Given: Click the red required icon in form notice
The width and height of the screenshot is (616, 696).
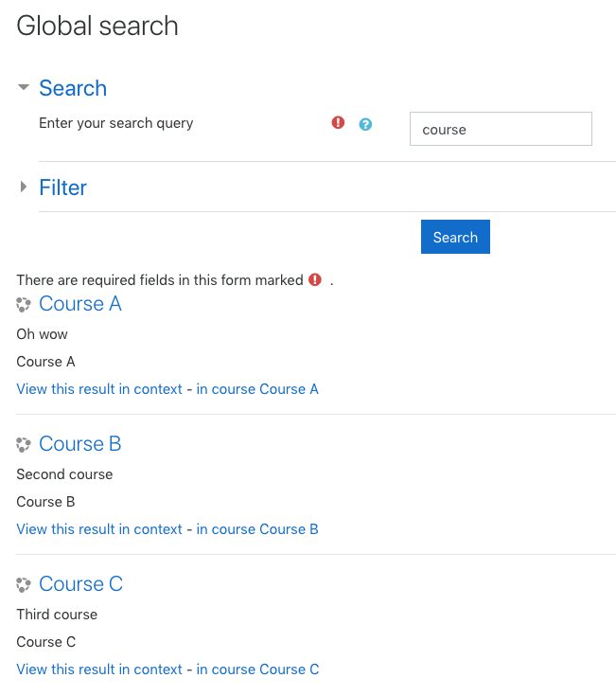Looking at the screenshot, I should (315, 279).
